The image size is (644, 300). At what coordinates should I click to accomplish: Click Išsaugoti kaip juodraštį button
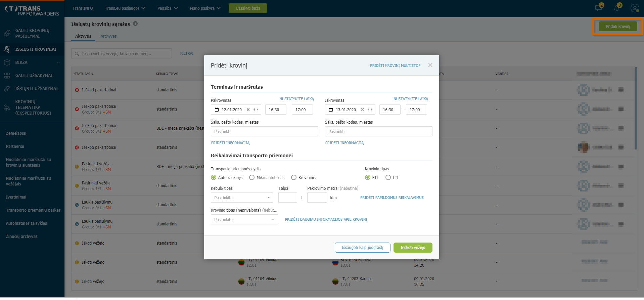click(362, 248)
